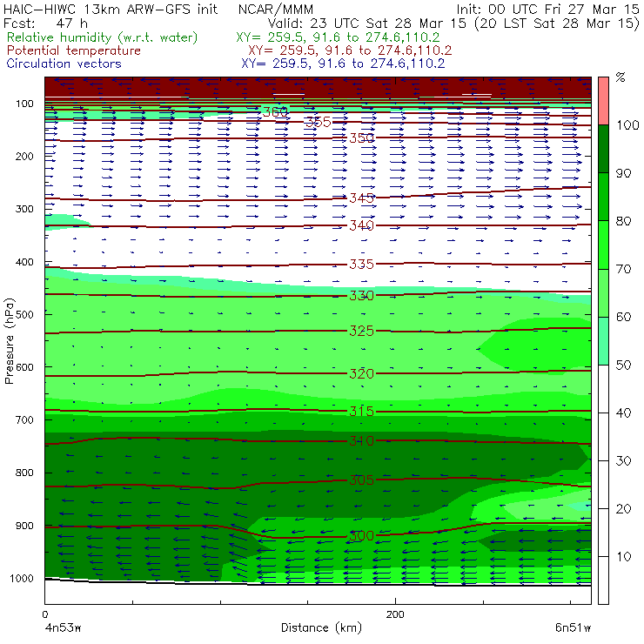
Task: Click the blue XY coordinates line
Action: coord(343,64)
